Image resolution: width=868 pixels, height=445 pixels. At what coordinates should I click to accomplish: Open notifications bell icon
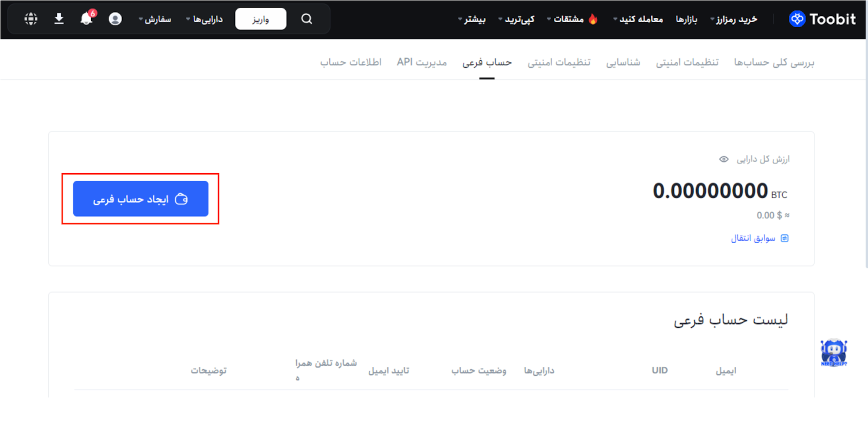point(87,18)
